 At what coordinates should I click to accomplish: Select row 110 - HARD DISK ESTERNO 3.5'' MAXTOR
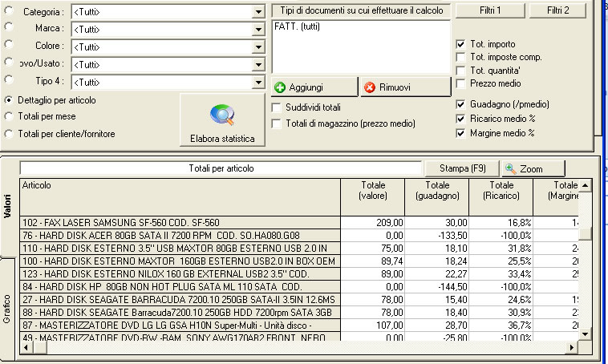pos(180,248)
